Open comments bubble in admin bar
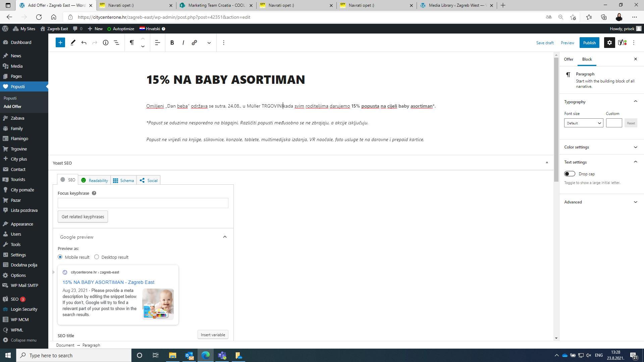The height and width of the screenshot is (362, 644). (77, 28)
